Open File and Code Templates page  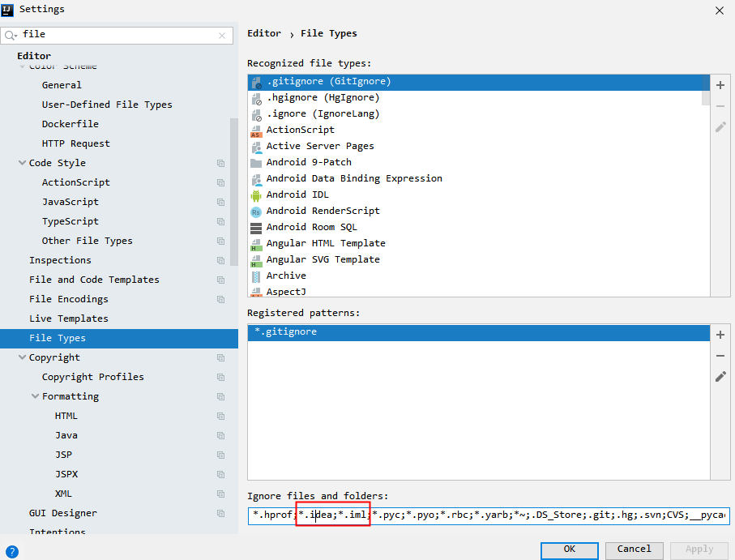pos(94,280)
